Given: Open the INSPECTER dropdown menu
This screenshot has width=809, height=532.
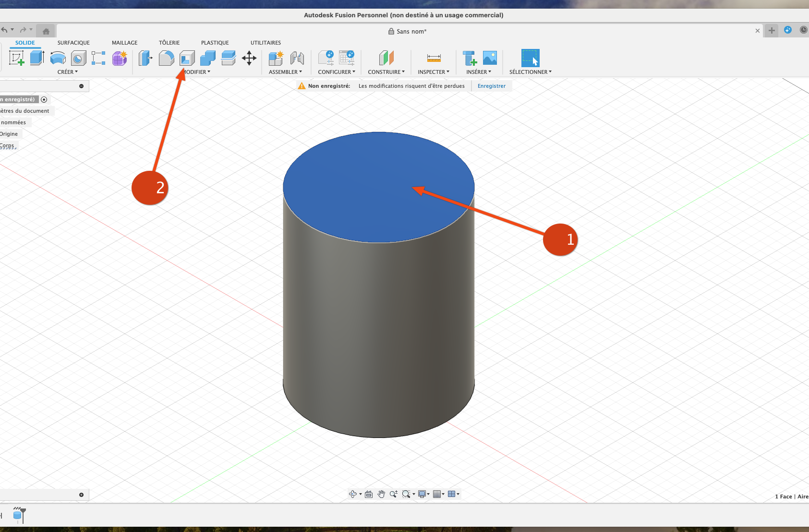Looking at the screenshot, I should [434, 72].
